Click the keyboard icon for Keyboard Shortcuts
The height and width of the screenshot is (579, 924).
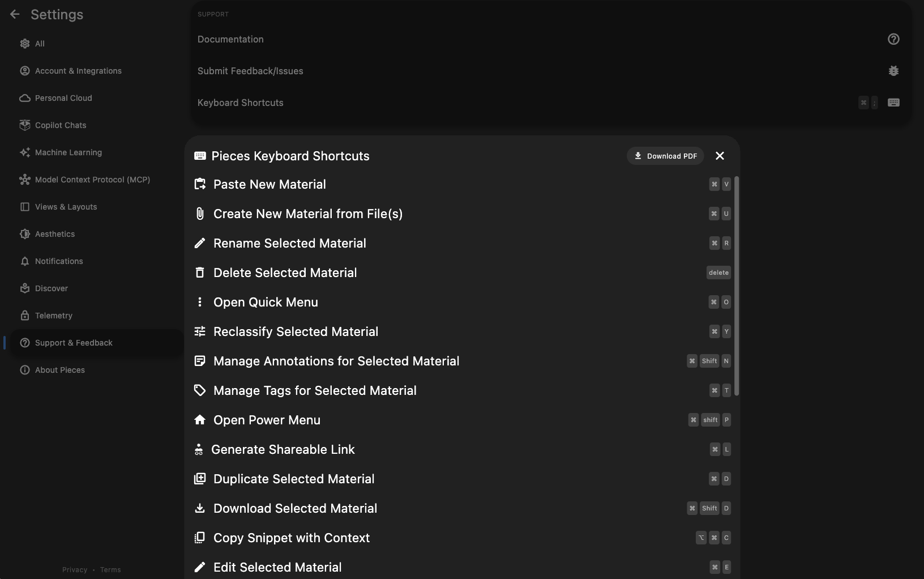point(893,103)
